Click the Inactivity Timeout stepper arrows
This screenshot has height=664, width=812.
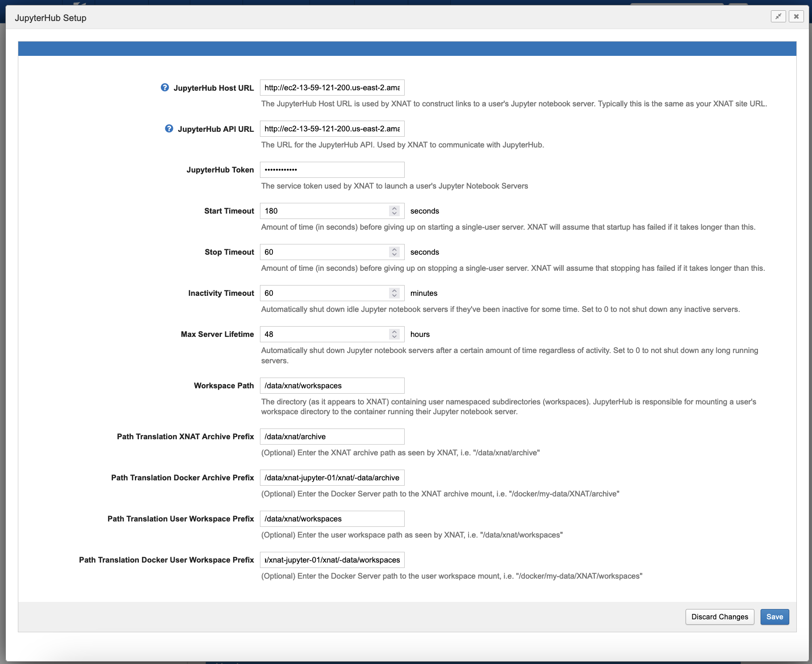[x=394, y=293]
